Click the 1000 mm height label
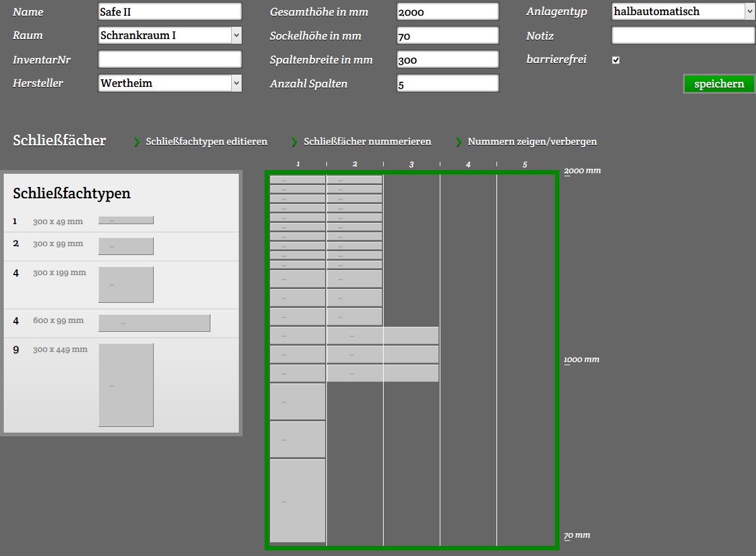 pos(582,360)
